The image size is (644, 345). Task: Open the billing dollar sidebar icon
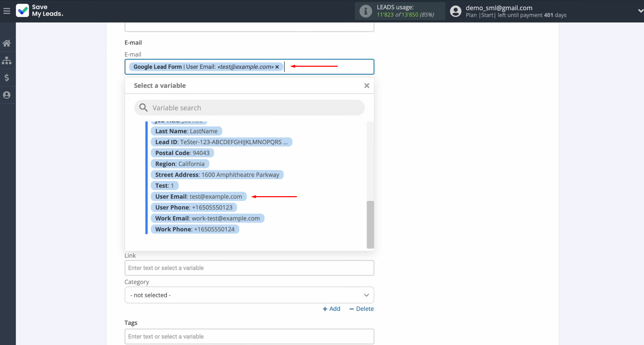[x=7, y=78]
